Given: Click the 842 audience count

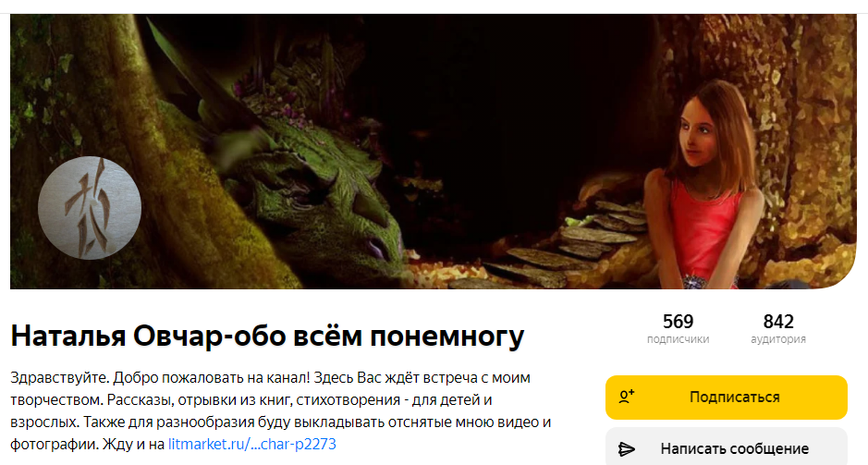Looking at the screenshot, I should pyautogui.click(x=778, y=322).
